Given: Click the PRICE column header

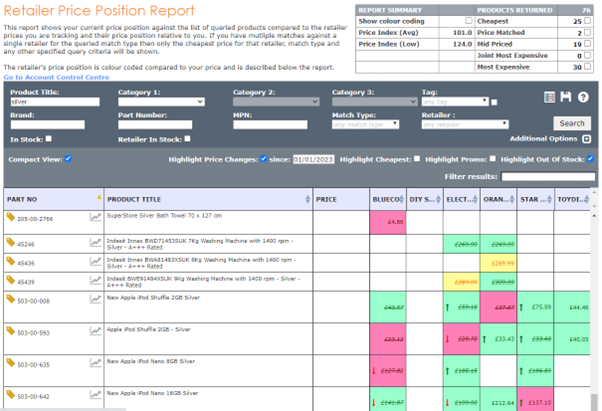Looking at the screenshot, I should (341, 199).
